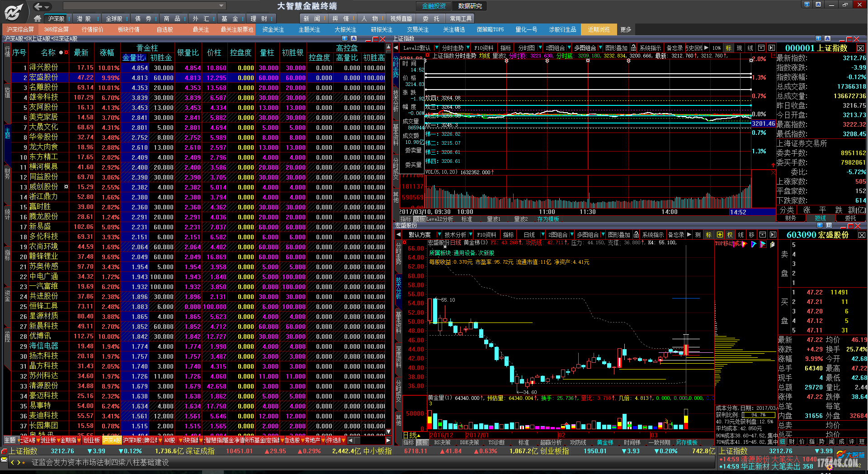Click the 14:52 time marker on index chart

[738, 212]
